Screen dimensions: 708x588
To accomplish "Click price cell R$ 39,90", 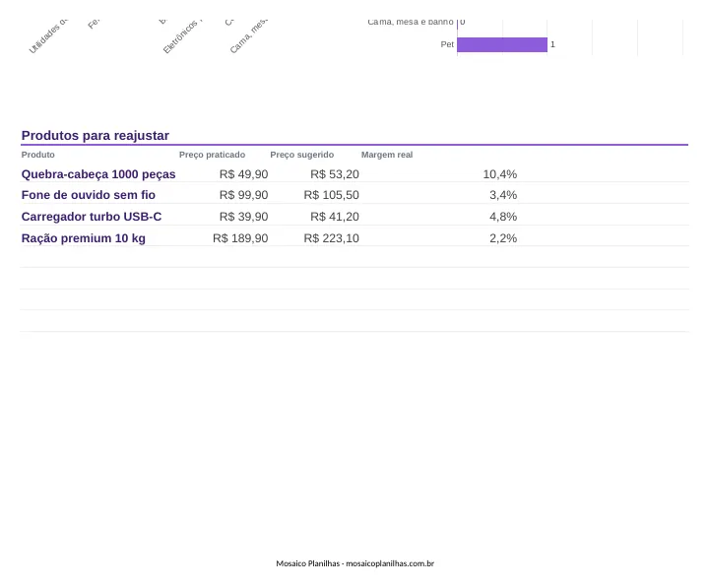I will tap(244, 217).
